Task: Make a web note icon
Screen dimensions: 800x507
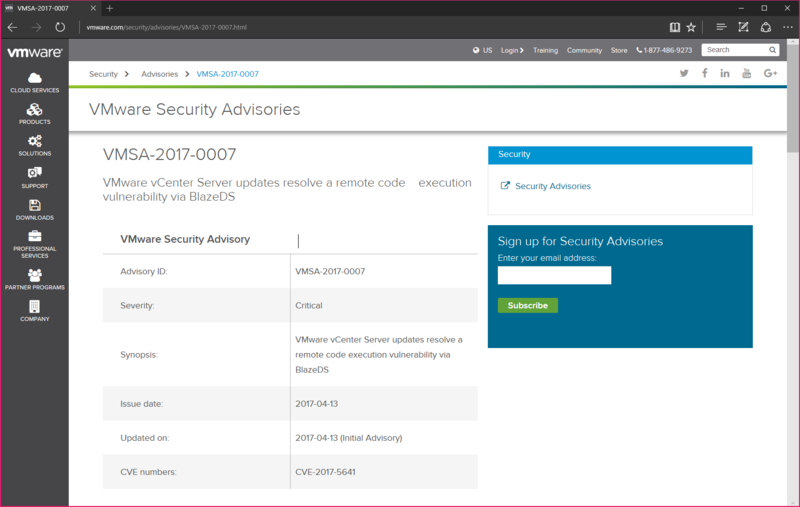Action: pos(743,27)
